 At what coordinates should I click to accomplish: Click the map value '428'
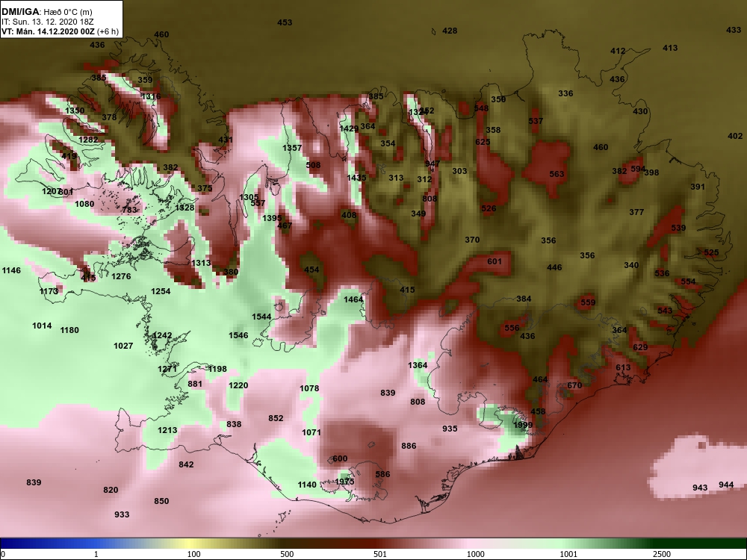450,31
